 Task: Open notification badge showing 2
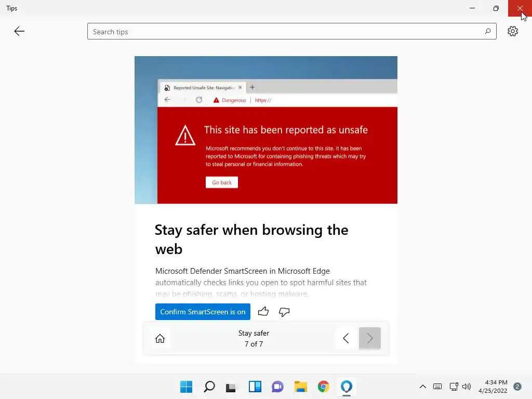(x=517, y=387)
